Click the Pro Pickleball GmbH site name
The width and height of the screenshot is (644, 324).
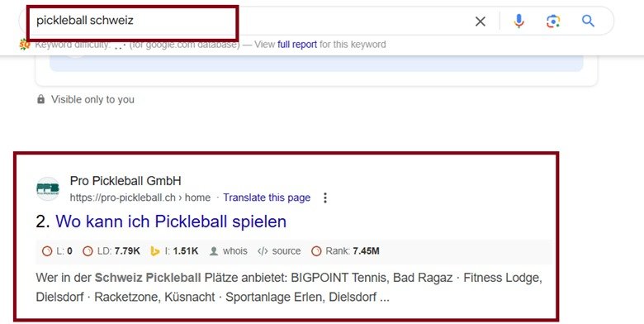coord(125,181)
